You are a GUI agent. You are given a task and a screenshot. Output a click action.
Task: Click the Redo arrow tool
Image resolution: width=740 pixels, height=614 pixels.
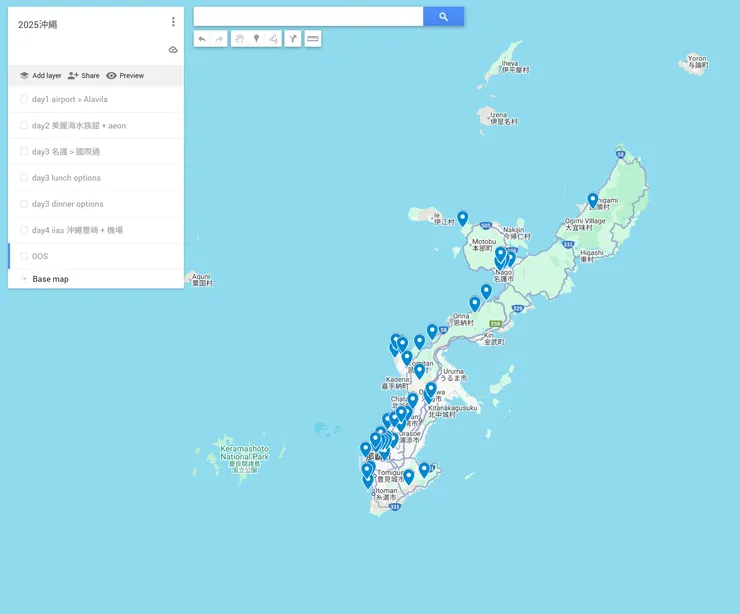(x=219, y=39)
